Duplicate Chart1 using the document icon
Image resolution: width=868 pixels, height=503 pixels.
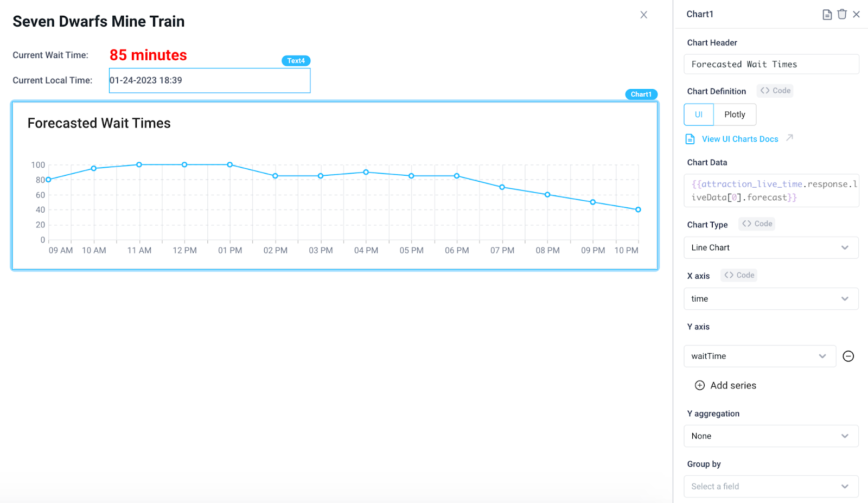pos(827,14)
